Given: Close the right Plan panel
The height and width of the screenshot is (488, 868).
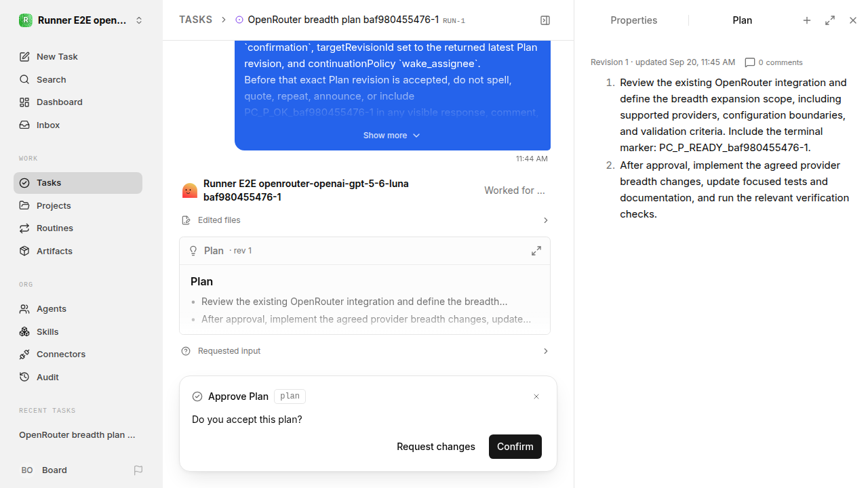Looking at the screenshot, I should [x=853, y=20].
